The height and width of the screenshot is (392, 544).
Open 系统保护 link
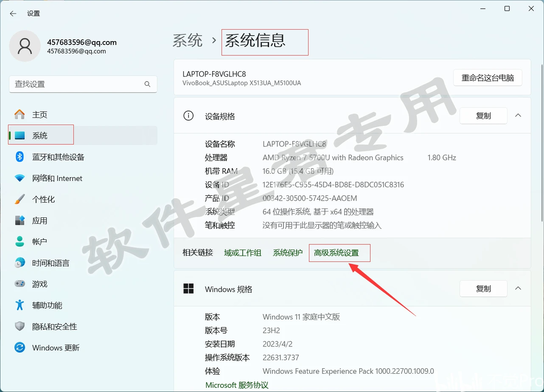tap(288, 253)
